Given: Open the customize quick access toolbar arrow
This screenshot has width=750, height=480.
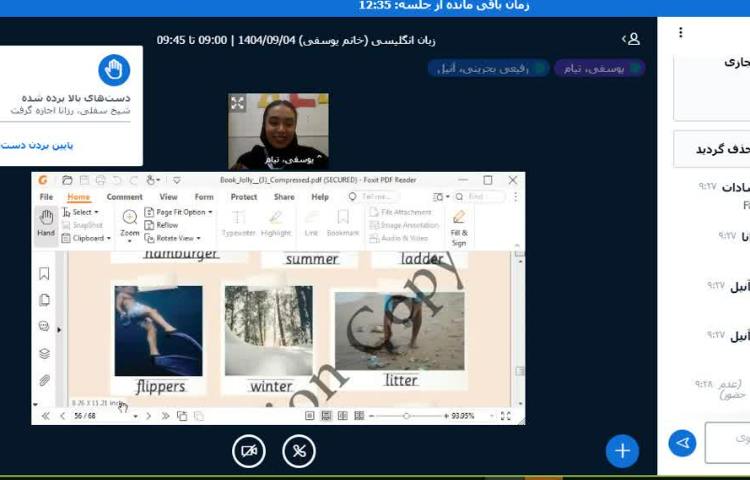Looking at the screenshot, I should coord(176,180).
